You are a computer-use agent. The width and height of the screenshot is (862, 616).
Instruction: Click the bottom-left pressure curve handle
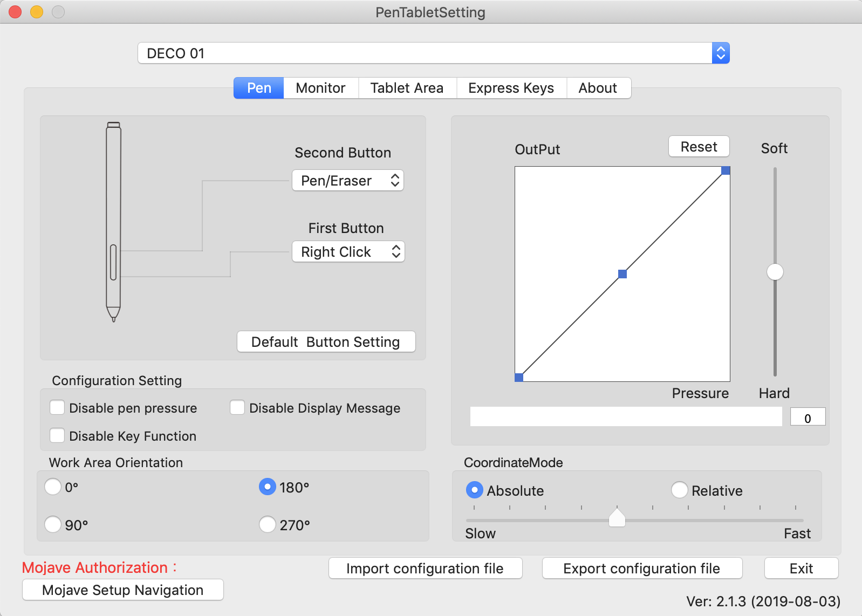tap(519, 378)
